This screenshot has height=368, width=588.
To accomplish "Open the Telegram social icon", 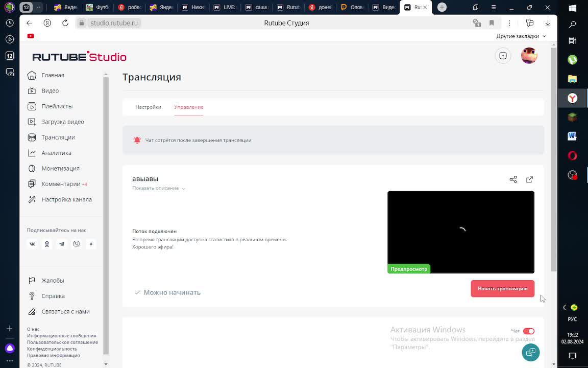I will pos(61,244).
